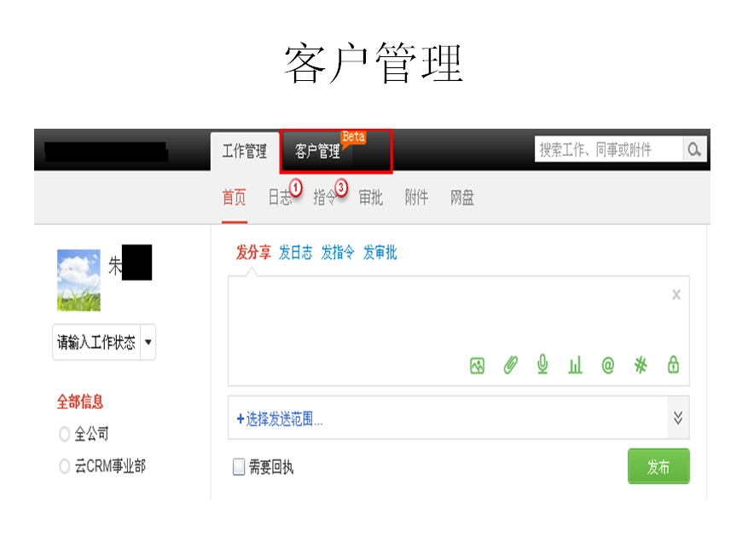
Task: Click the # topic tag icon
Action: [x=640, y=365]
